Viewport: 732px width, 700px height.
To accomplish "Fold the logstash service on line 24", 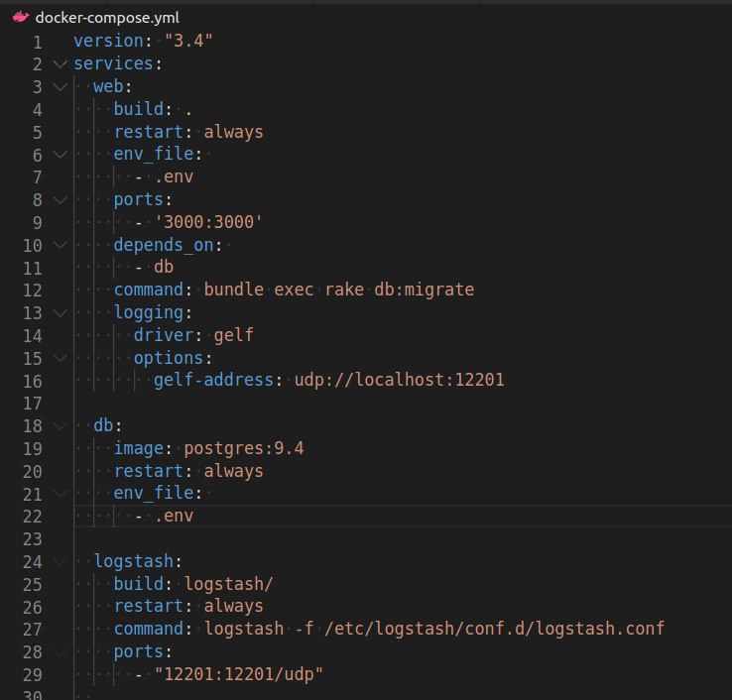I will (x=61, y=561).
